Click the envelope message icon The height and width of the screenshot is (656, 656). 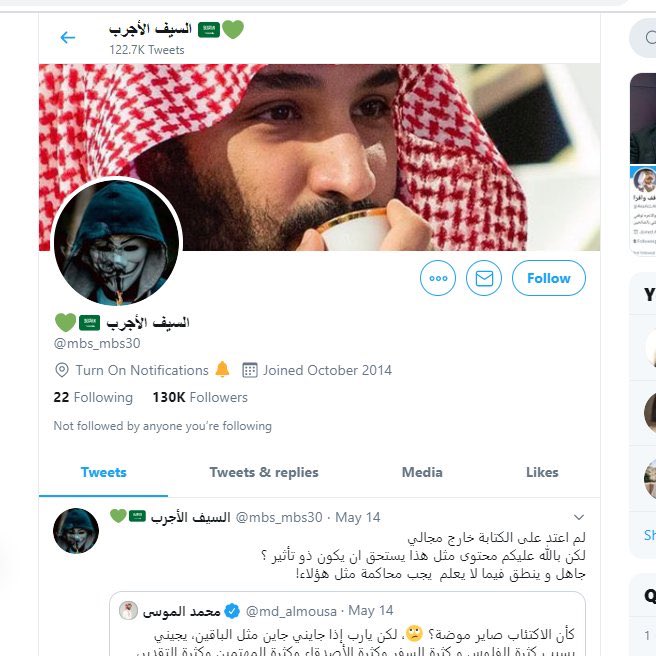pos(484,278)
